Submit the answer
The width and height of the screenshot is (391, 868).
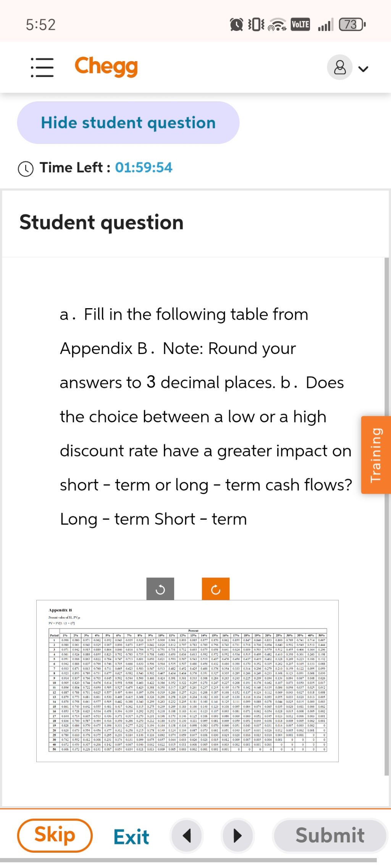[330, 835]
